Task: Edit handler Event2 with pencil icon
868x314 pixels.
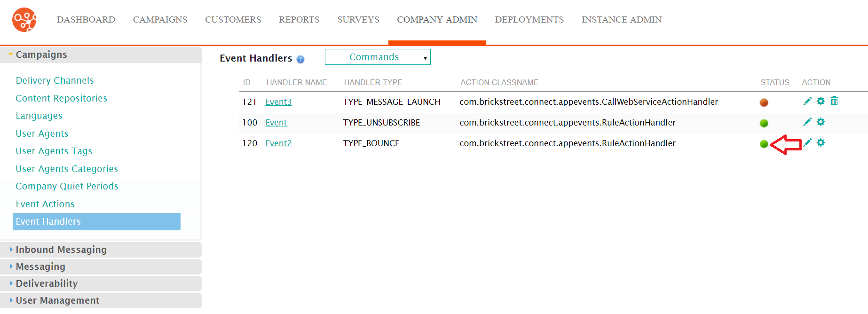Action: point(807,142)
